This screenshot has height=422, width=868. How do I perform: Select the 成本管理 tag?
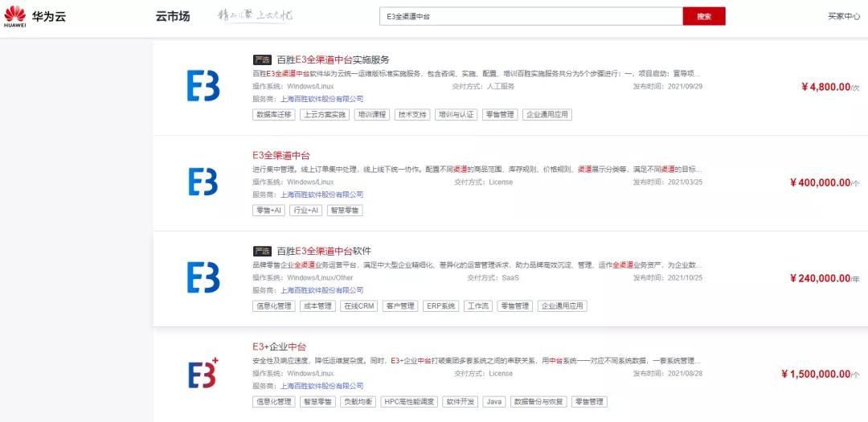pos(317,305)
